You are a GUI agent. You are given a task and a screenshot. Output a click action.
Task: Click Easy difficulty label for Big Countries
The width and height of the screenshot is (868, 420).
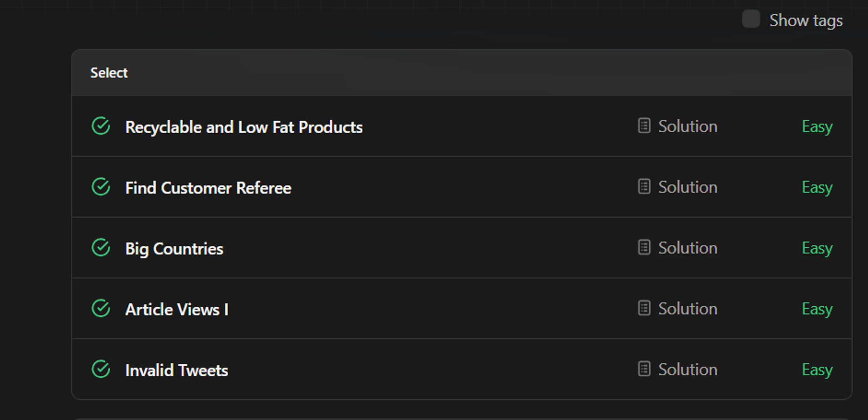point(817,248)
